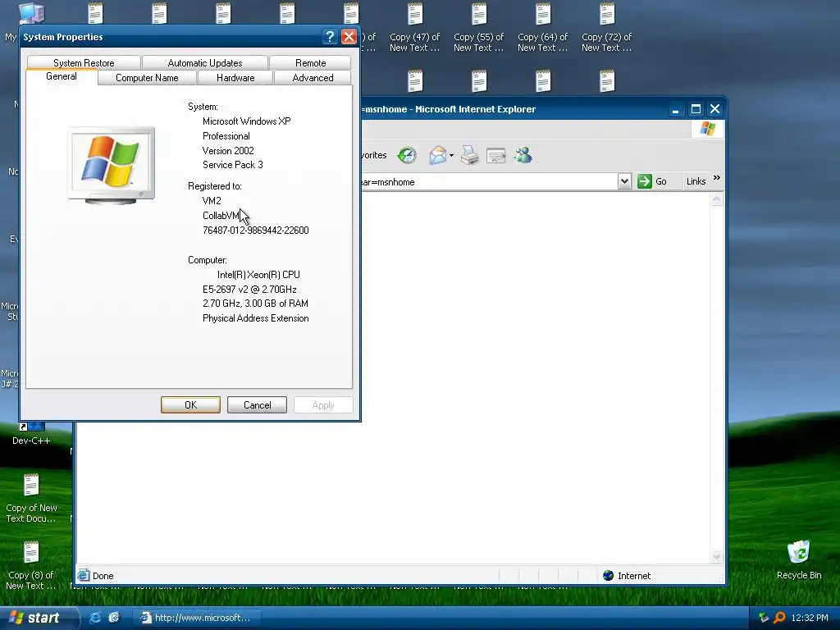
Task: Click the Internet zone in IE status bar
Action: 627,575
